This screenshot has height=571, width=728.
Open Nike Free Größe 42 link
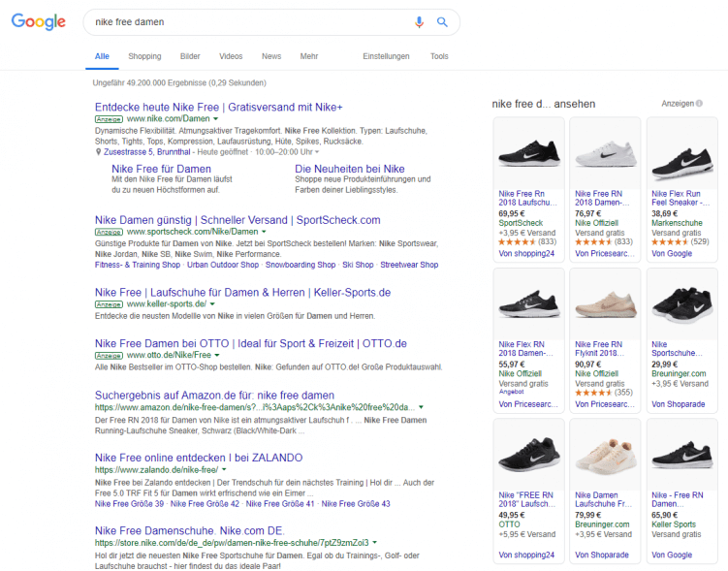pos(205,504)
